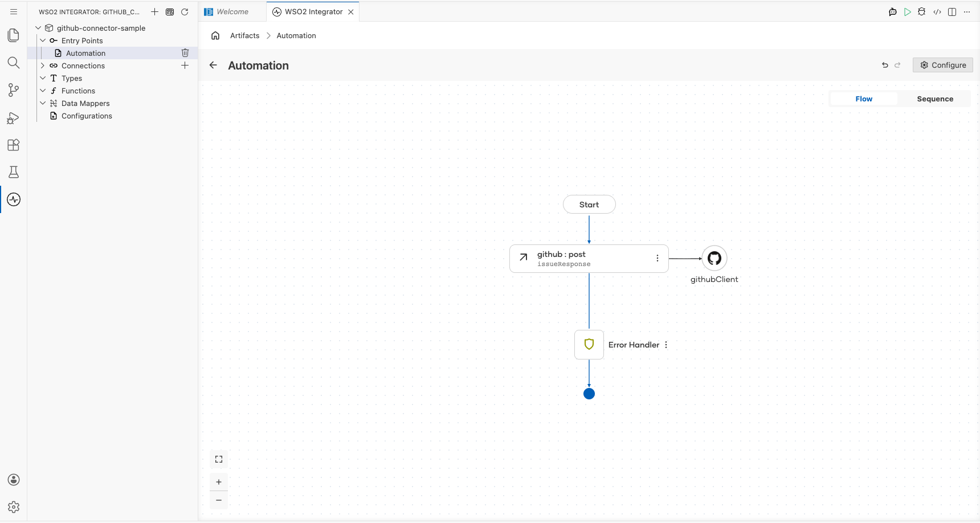Image resolution: width=980 pixels, height=523 pixels.
Task: Collapse the Entry Points section
Action: click(43, 40)
